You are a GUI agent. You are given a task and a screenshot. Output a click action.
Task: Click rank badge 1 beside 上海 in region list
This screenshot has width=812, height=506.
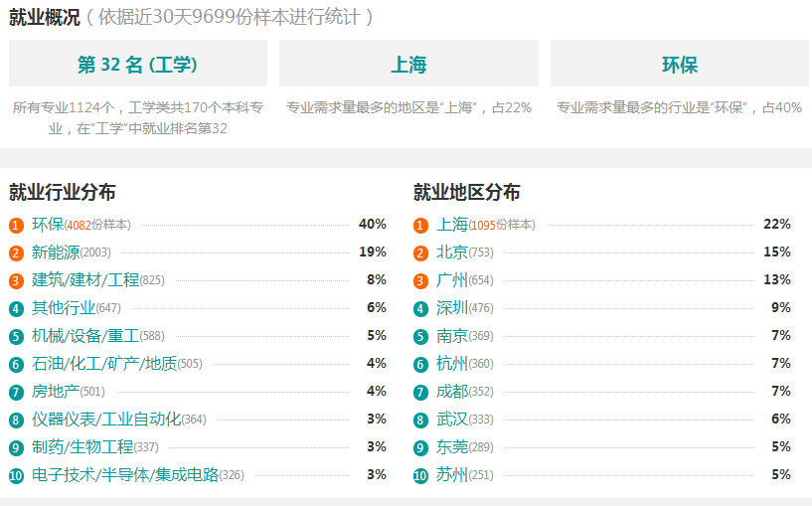[420, 226]
